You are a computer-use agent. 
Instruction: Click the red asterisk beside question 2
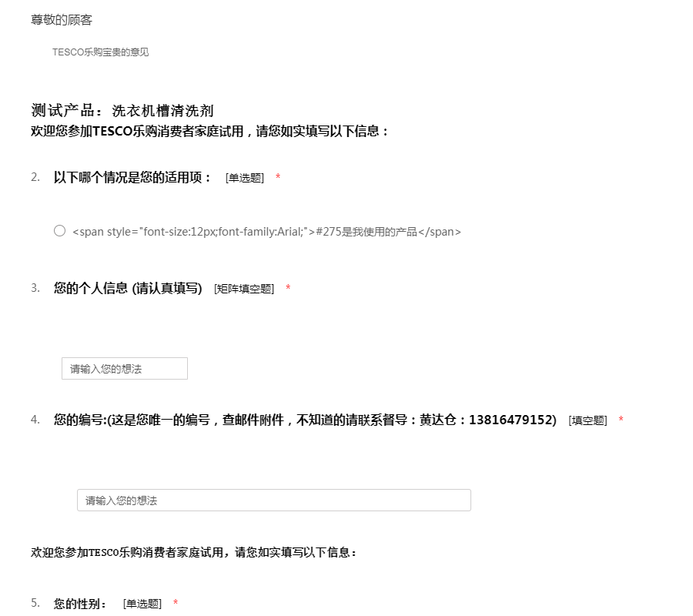(x=278, y=179)
